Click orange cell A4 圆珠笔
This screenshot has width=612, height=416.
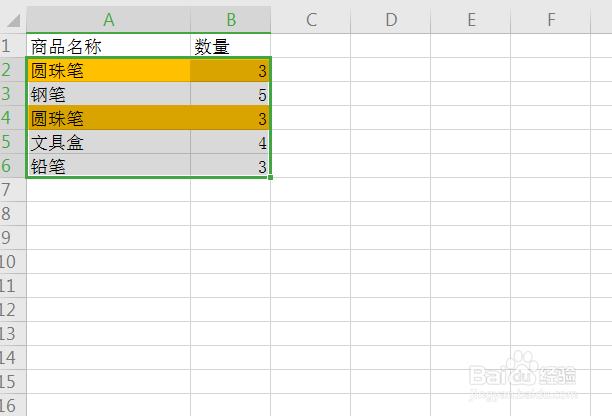(108, 118)
